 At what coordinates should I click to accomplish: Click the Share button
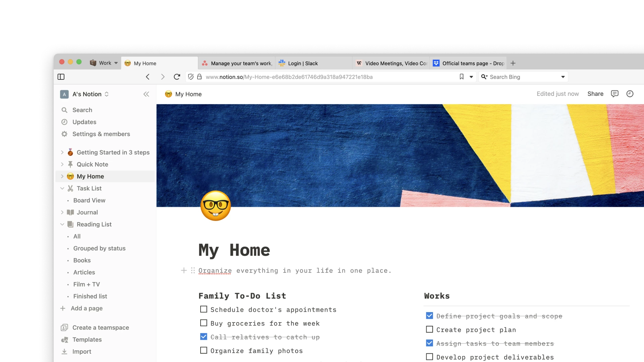click(x=595, y=94)
